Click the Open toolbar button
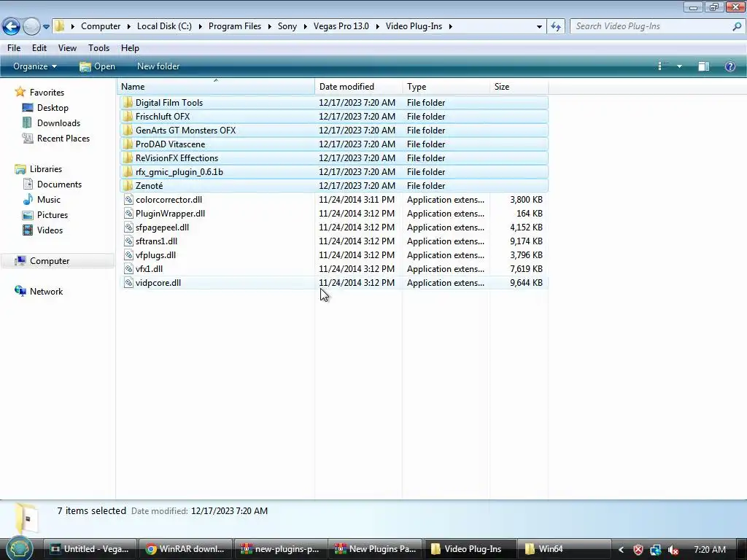Viewport: 747px width, 560px height. (x=97, y=66)
